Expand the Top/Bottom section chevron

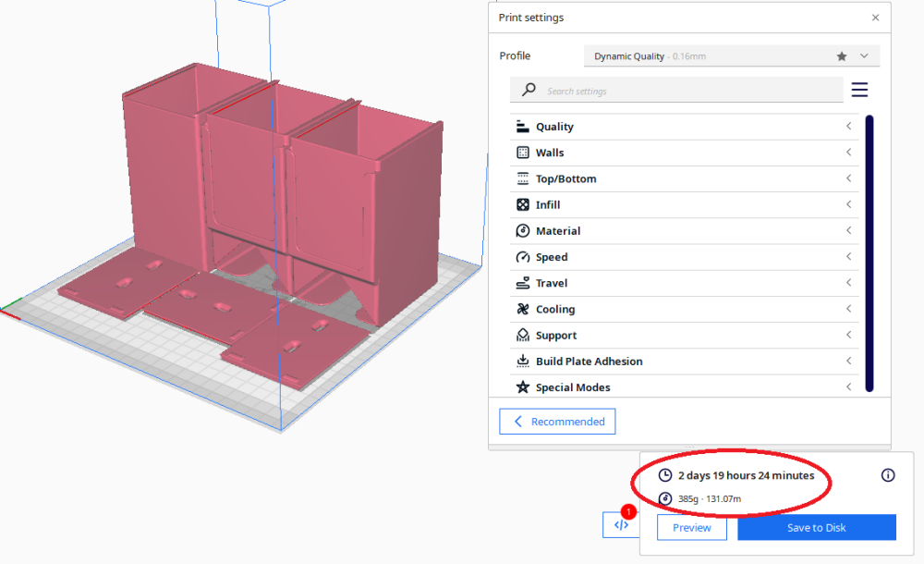tap(848, 178)
